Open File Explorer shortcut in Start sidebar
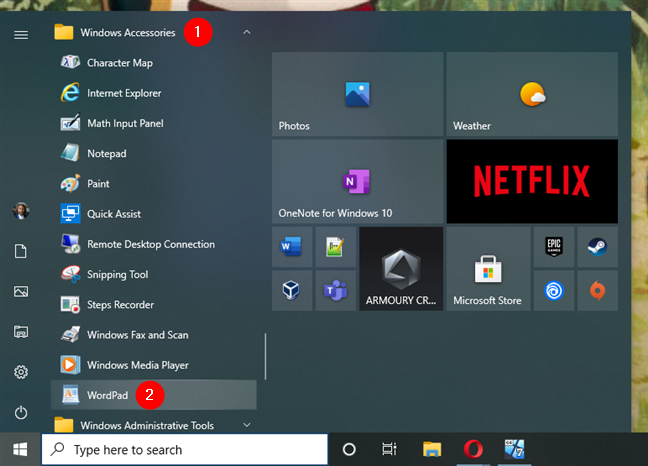The image size is (648, 466). [x=21, y=332]
